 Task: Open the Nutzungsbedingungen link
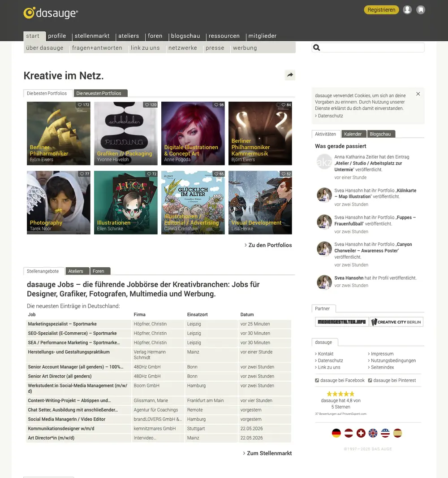click(x=392, y=361)
